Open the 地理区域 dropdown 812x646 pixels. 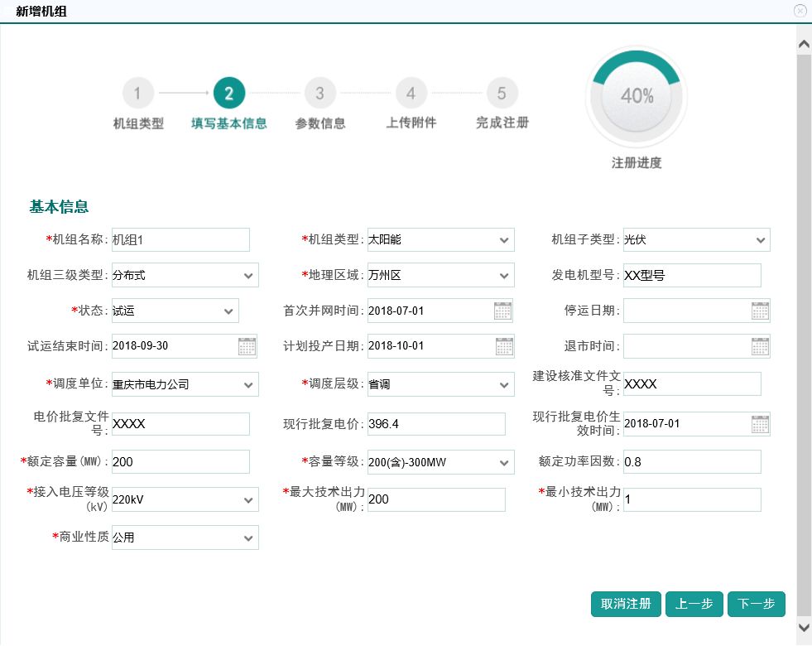pyautogui.click(x=504, y=276)
